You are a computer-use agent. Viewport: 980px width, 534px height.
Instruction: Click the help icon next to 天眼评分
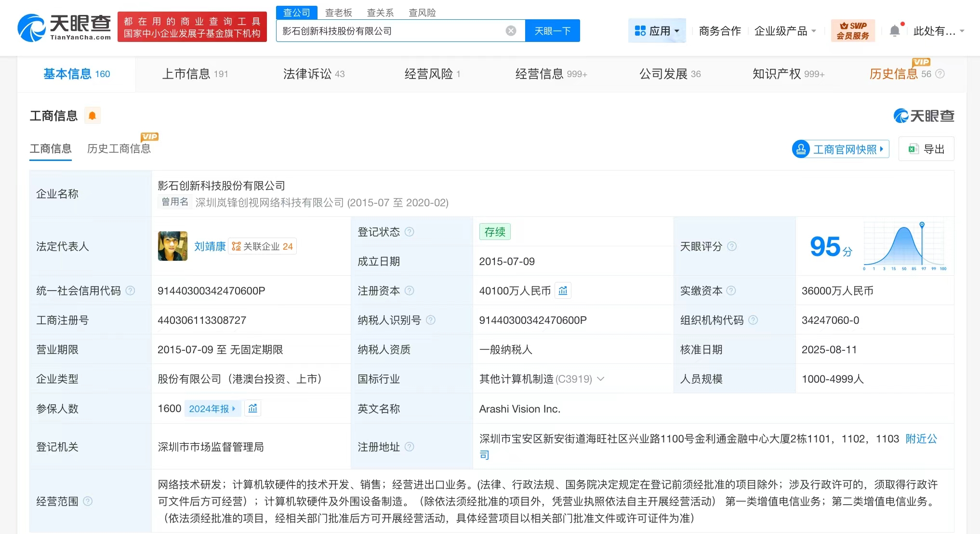[x=731, y=246]
